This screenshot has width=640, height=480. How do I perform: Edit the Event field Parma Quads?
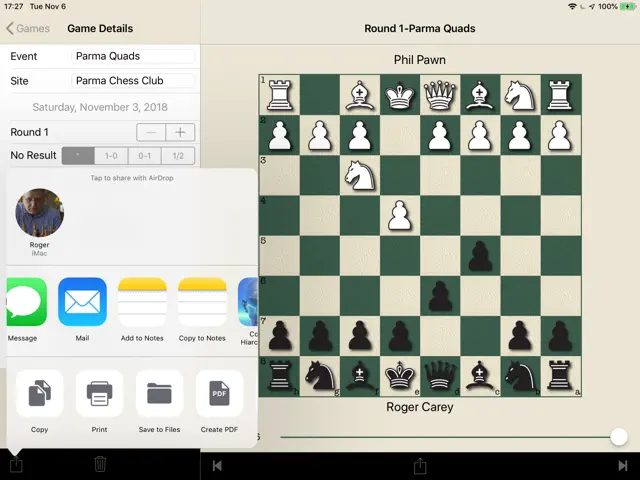coord(133,56)
